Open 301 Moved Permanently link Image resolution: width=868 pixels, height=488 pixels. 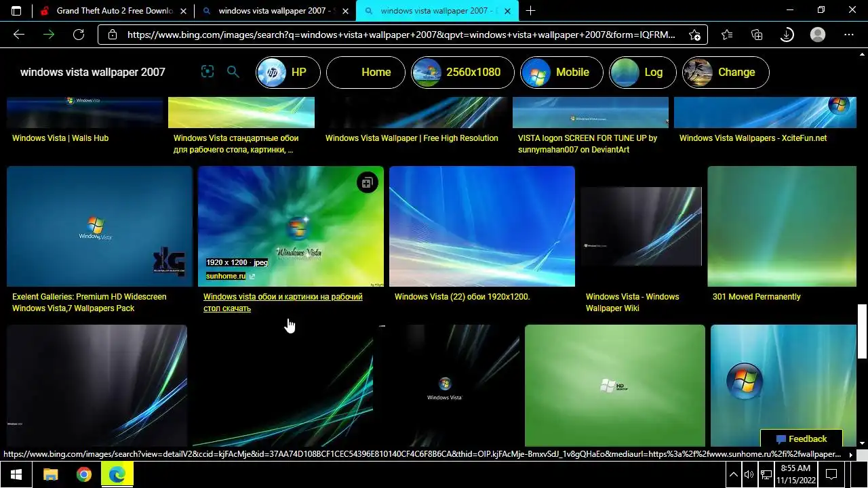pyautogui.click(x=756, y=297)
